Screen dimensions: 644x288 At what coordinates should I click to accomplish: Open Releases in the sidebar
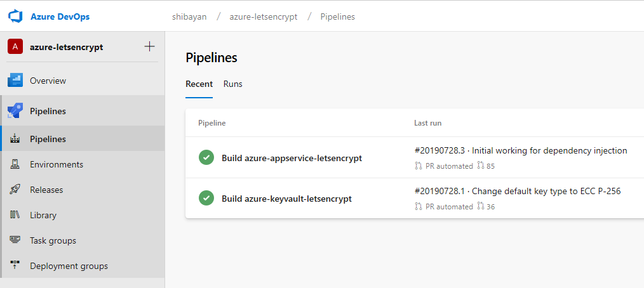click(46, 190)
